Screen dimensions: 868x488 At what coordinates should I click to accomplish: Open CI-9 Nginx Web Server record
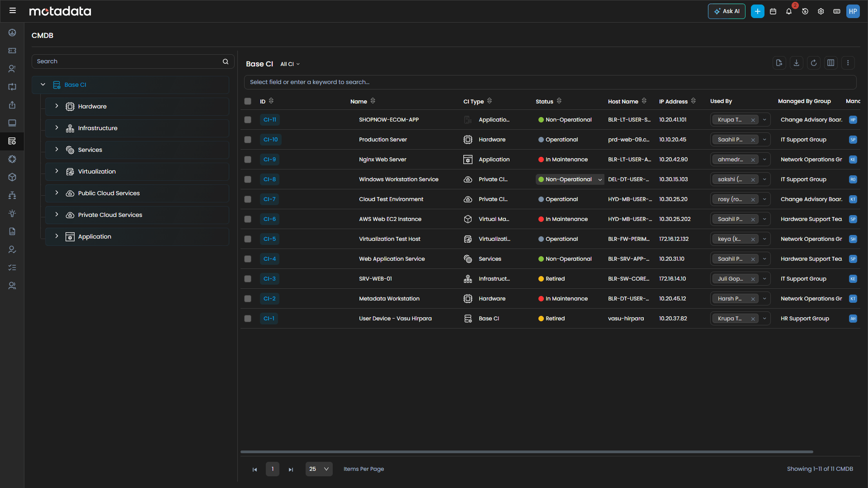coord(269,160)
